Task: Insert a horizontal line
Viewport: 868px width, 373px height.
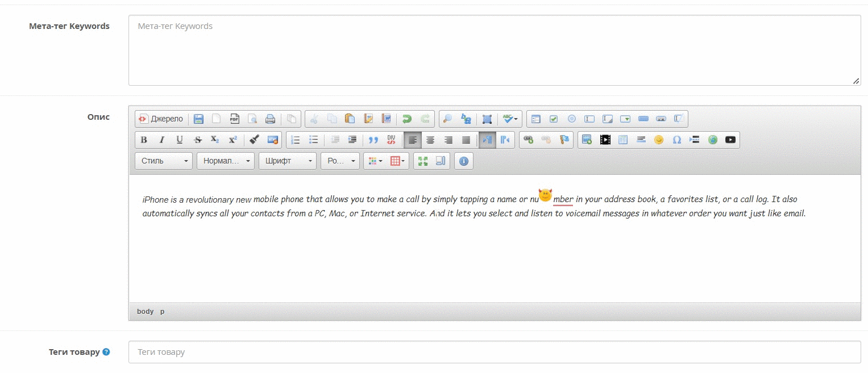Action: (641, 140)
